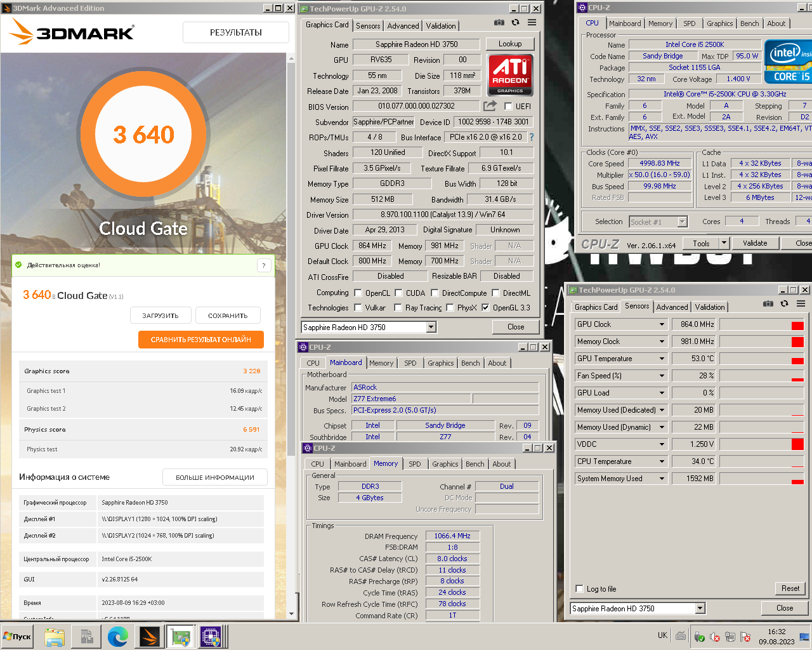Click the 3DMark logo
The height and width of the screenshot is (650, 812).
click(x=72, y=31)
